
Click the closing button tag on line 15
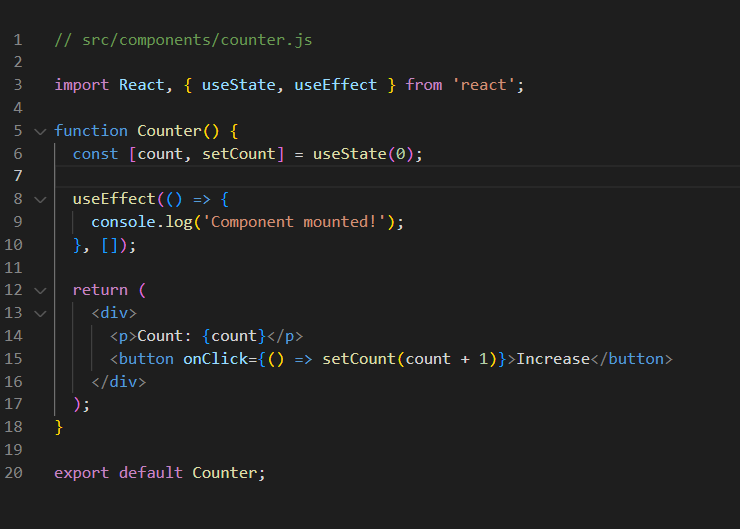click(x=631, y=359)
